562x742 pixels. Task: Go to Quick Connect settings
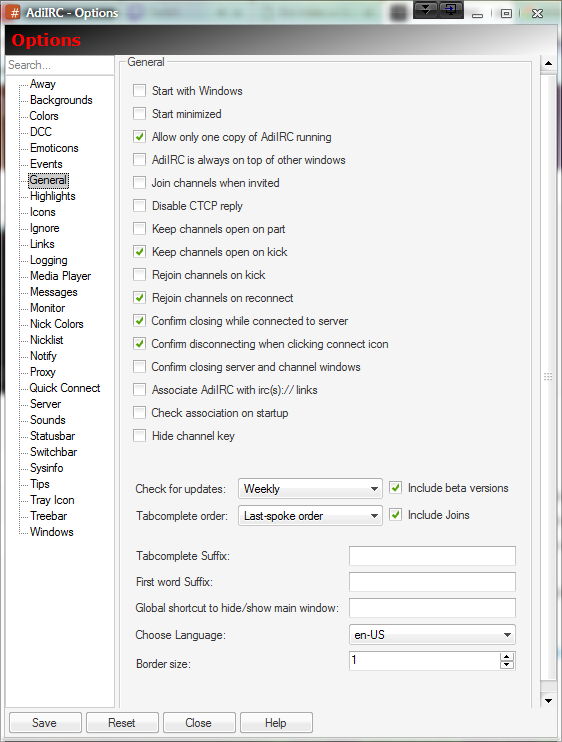point(65,388)
